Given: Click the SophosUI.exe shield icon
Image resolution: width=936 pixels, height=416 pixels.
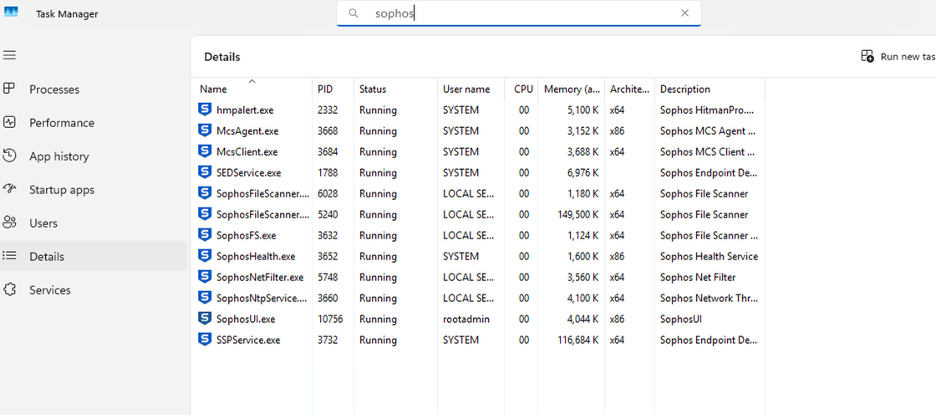Looking at the screenshot, I should click(x=205, y=318).
